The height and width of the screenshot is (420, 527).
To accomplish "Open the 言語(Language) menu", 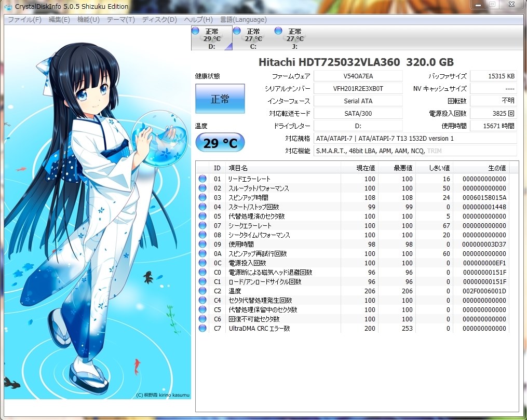I will [244, 20].
